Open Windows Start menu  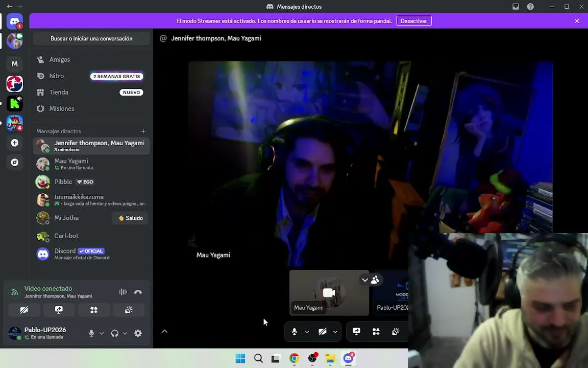tap(240, 358)
